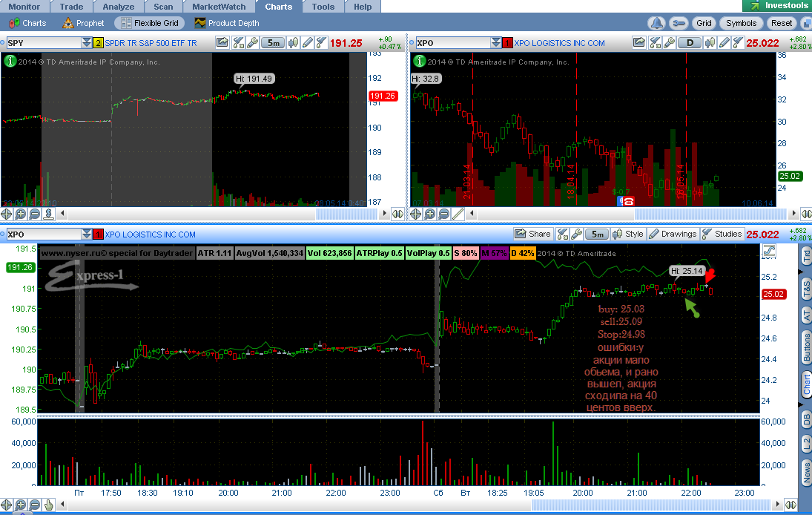This screenshot has height=515, width=812.
Task: Switch to the Monitor tab
Action: point(24,7)
